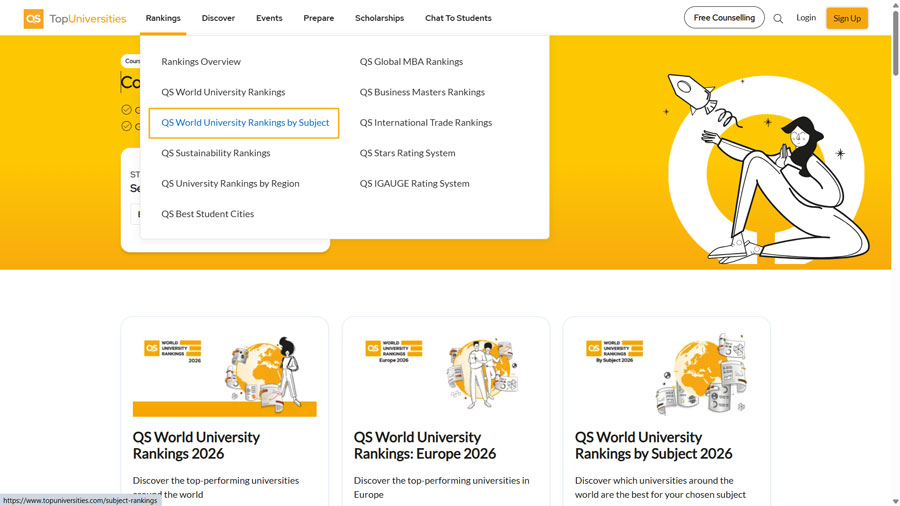Open QS World University Rankings 2026 card image

point(224,373)
